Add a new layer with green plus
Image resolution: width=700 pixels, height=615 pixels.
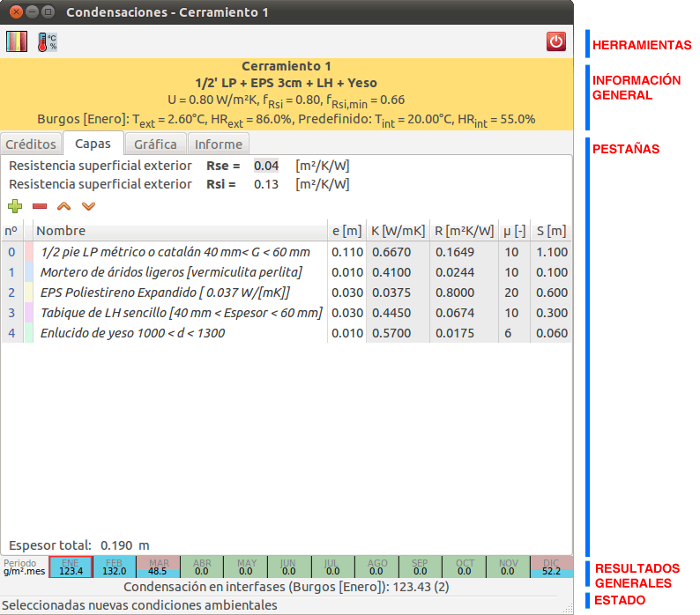[15, 206]
